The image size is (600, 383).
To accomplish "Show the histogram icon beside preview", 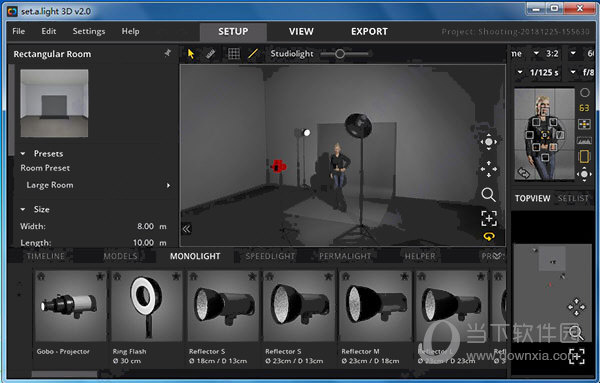I will point(584,140).
